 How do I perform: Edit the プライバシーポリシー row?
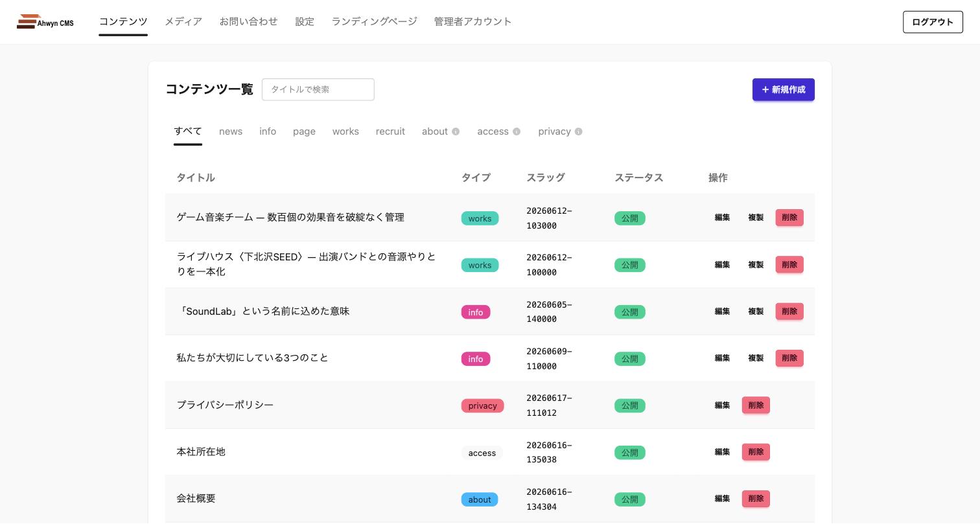722,405
